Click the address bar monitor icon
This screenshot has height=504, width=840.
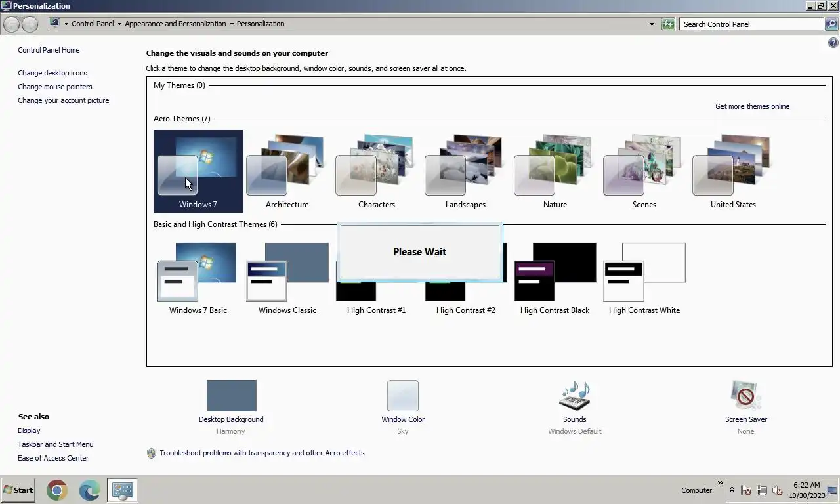coord(55,24)
